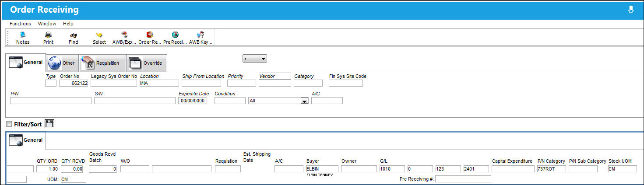Click the Capital Expenditure field

click(x=513, y=169)
